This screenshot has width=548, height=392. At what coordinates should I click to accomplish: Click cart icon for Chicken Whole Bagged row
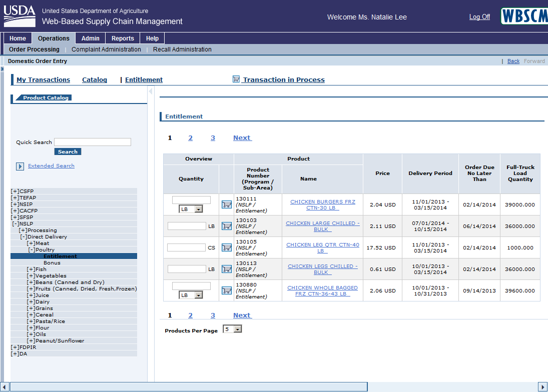coord(226,290)
